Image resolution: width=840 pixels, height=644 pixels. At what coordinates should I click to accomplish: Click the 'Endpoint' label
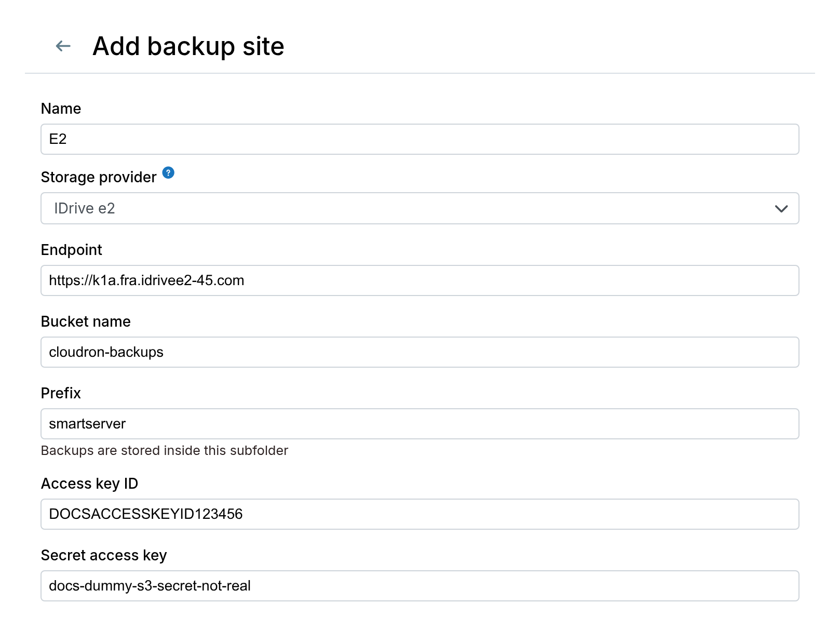click(72, 250)
